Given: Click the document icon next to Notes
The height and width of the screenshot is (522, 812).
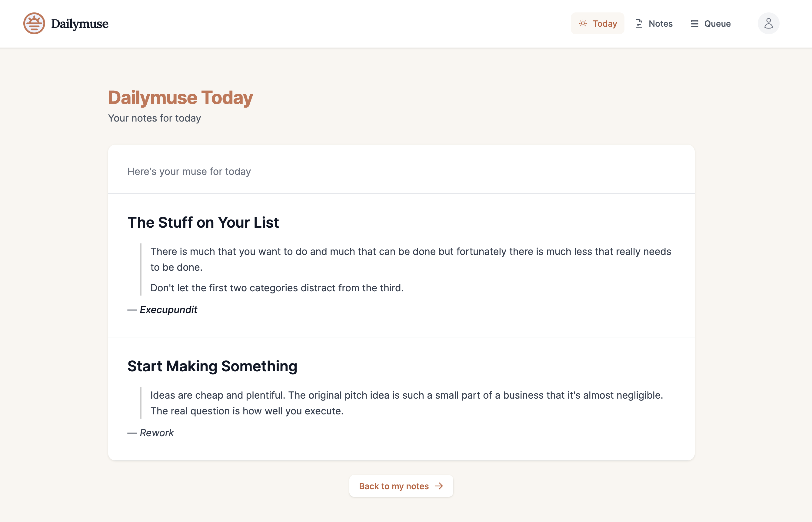Looking at the screenshot, I should tap(639, 23).
